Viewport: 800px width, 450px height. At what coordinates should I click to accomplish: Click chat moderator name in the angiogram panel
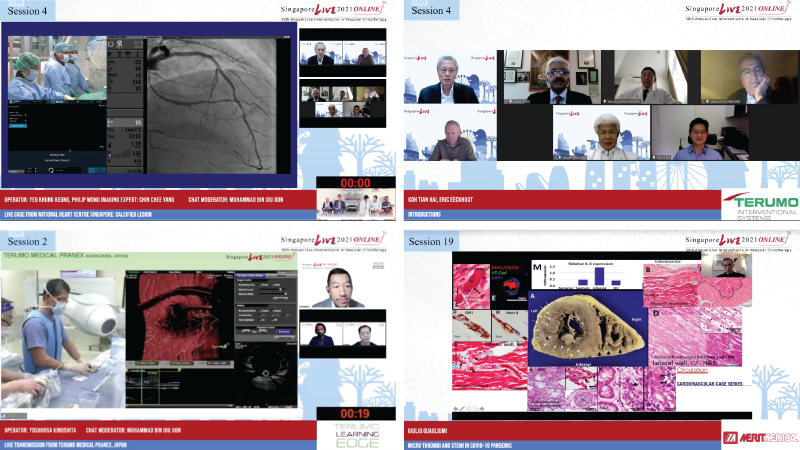coord(258,199)
